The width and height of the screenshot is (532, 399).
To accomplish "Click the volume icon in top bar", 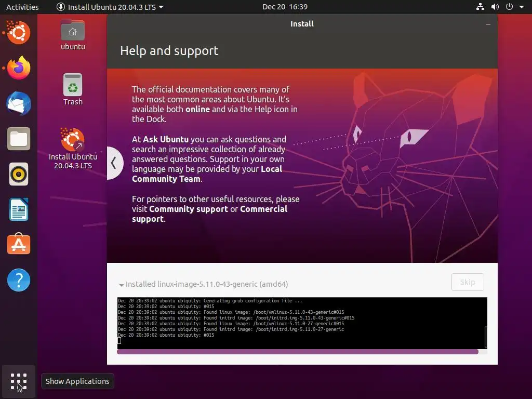I will pyautogui.click(x=495, y=7).
